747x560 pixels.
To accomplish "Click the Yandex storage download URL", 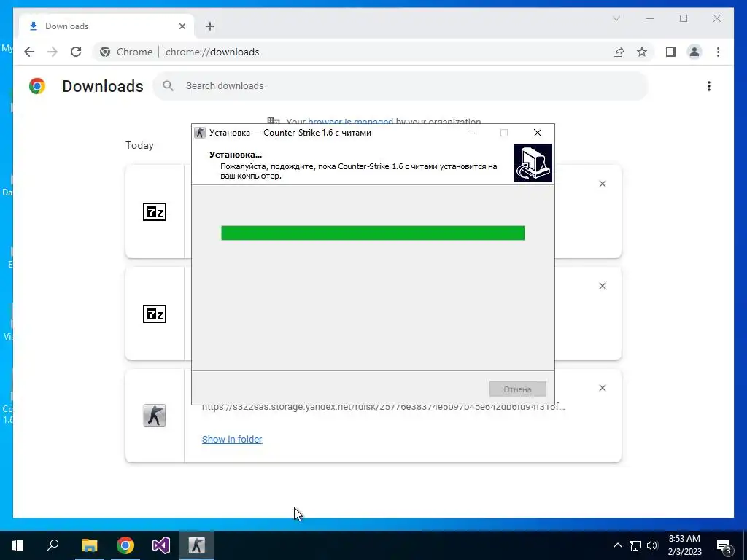I will point(383,408).
